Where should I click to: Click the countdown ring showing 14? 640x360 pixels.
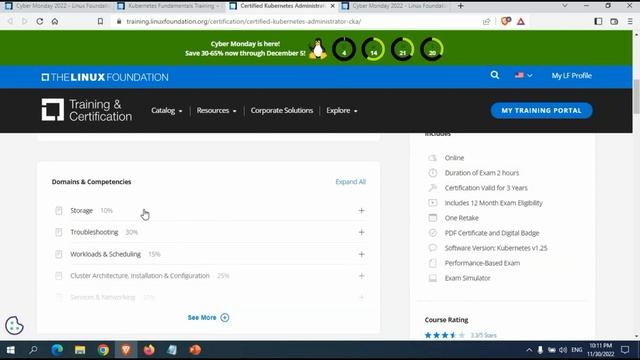(373, 49)
